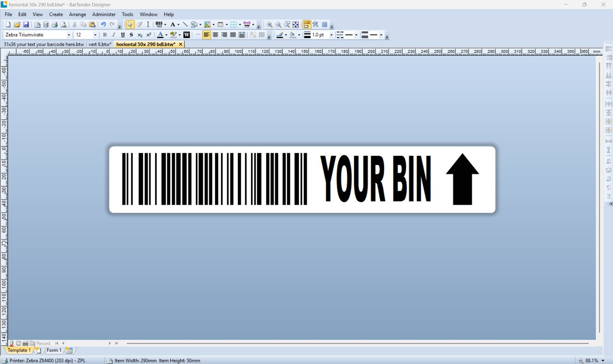Print the label

[x=54, y=24]
